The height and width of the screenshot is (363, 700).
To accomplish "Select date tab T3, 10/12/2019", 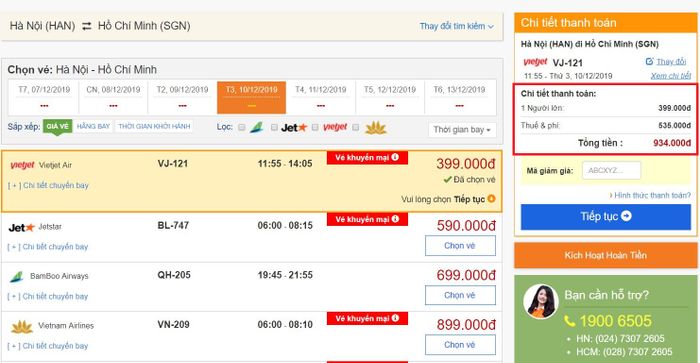I will click(251, 97).
